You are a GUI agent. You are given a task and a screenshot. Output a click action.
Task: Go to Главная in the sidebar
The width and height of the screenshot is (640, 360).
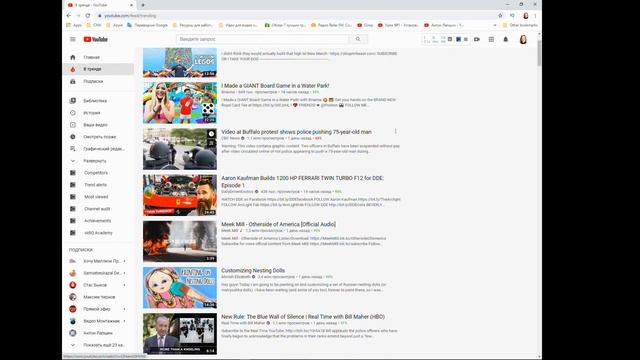click(98, 57)
